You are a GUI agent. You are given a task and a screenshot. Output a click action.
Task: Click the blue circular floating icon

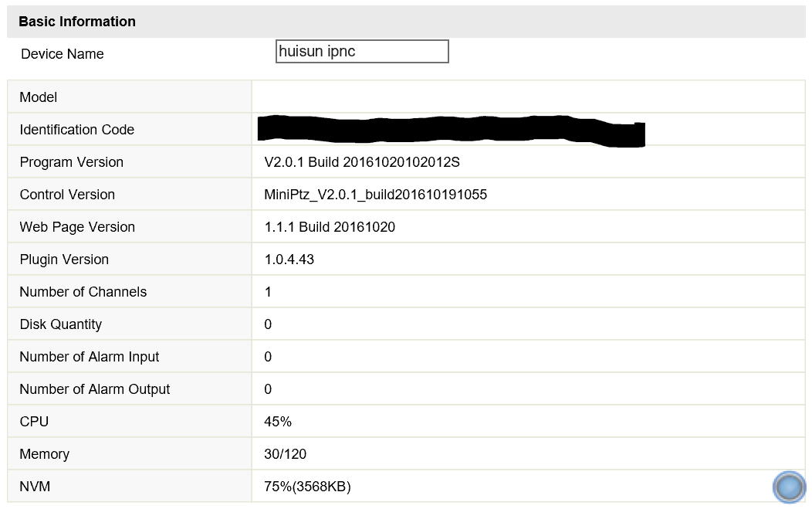click(789, 487)
